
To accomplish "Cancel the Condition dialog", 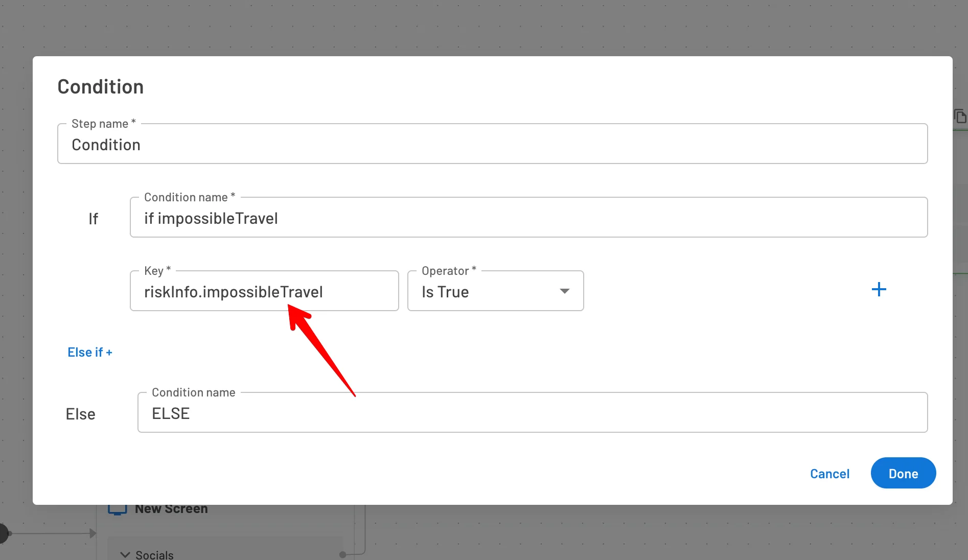I will (829, 474).
